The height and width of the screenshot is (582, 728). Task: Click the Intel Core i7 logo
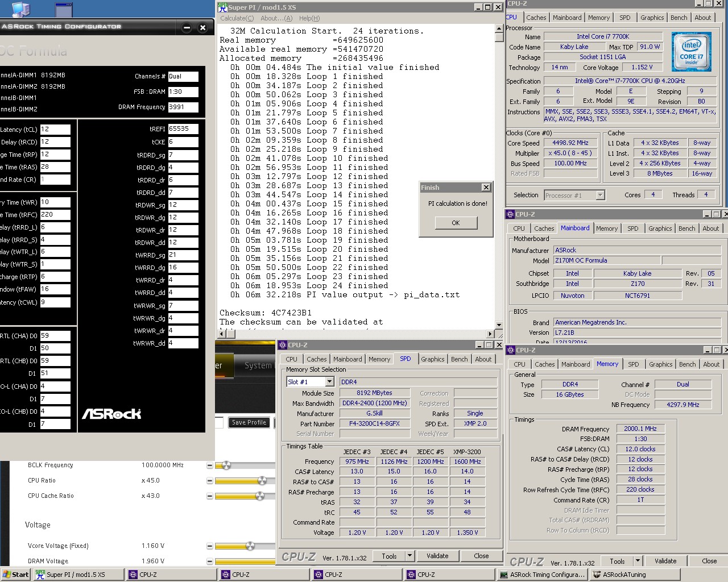(x=691, y=52)
